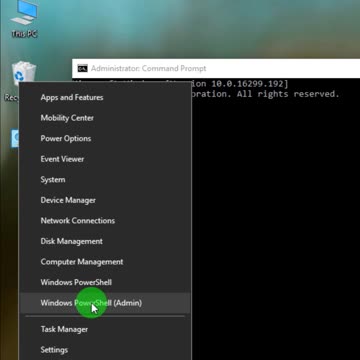Click the Administrator: Command Prompt title text
This screenshot has height=360, width=360.
149,68
